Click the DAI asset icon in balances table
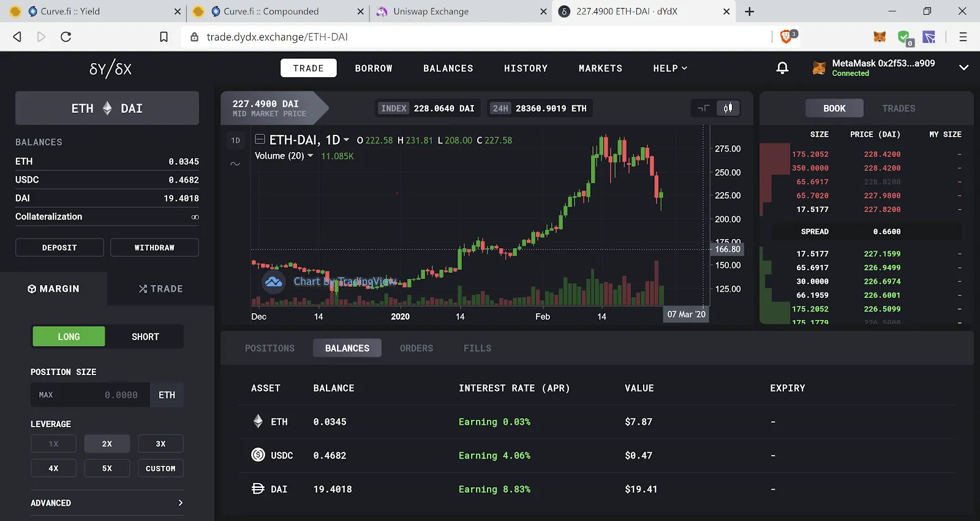 click(x=258, y=489)
